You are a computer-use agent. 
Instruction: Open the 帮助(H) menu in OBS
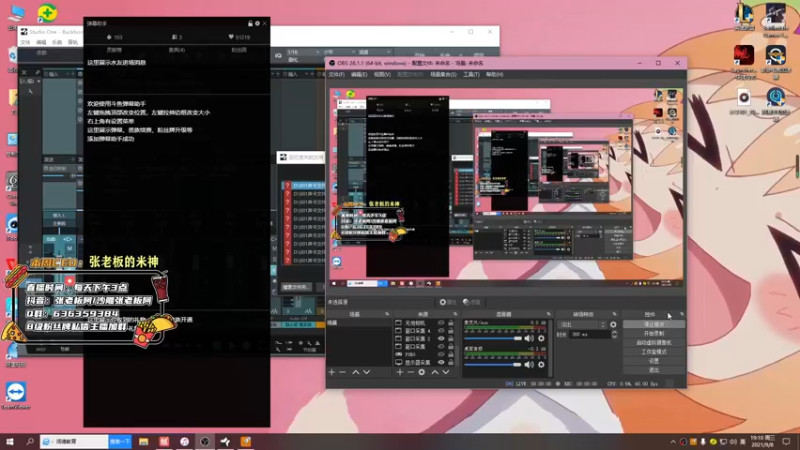coord(494,74)
